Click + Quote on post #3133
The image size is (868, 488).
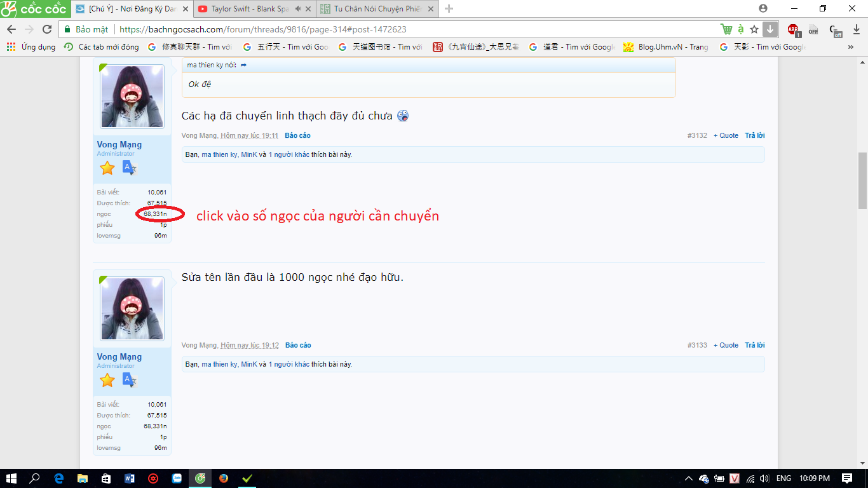pos(726,345)
